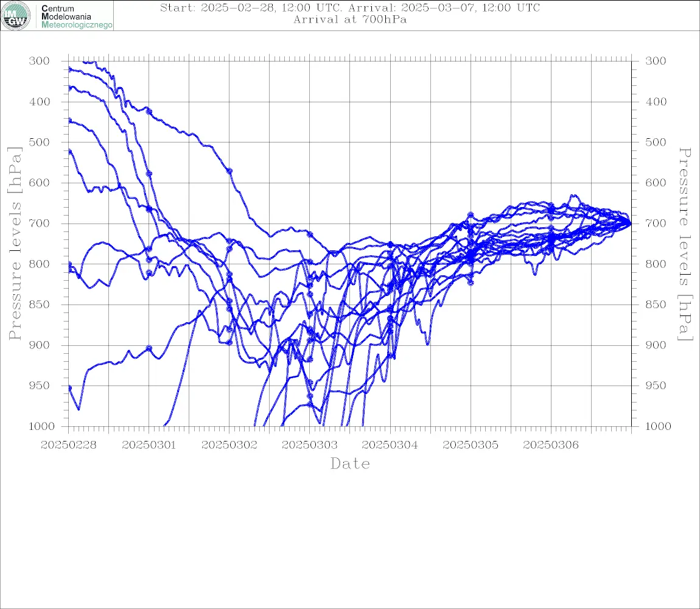Viewport: 700px width, 609px height.
Task: Click the right axis 700 tick label
Action: click(x=656, y=224)
